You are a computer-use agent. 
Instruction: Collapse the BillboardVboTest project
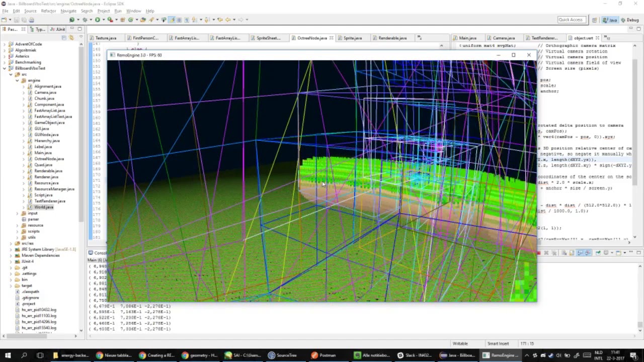(x=5, y=68)
